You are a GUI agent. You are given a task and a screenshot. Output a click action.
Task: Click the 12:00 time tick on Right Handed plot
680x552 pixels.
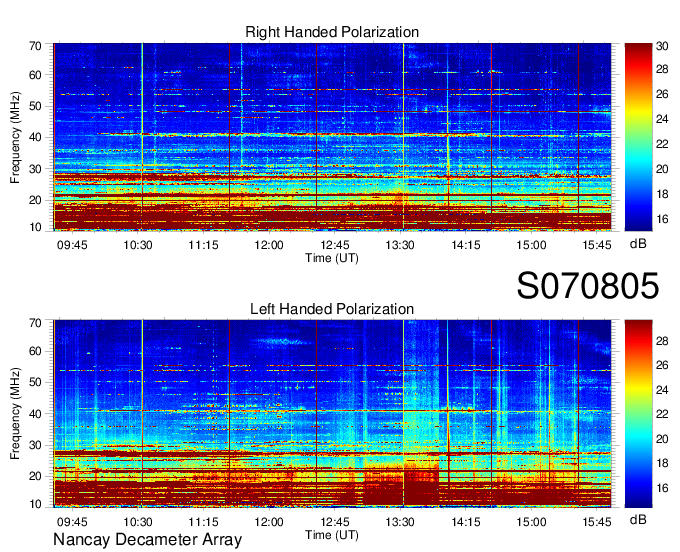coord(269,245)
